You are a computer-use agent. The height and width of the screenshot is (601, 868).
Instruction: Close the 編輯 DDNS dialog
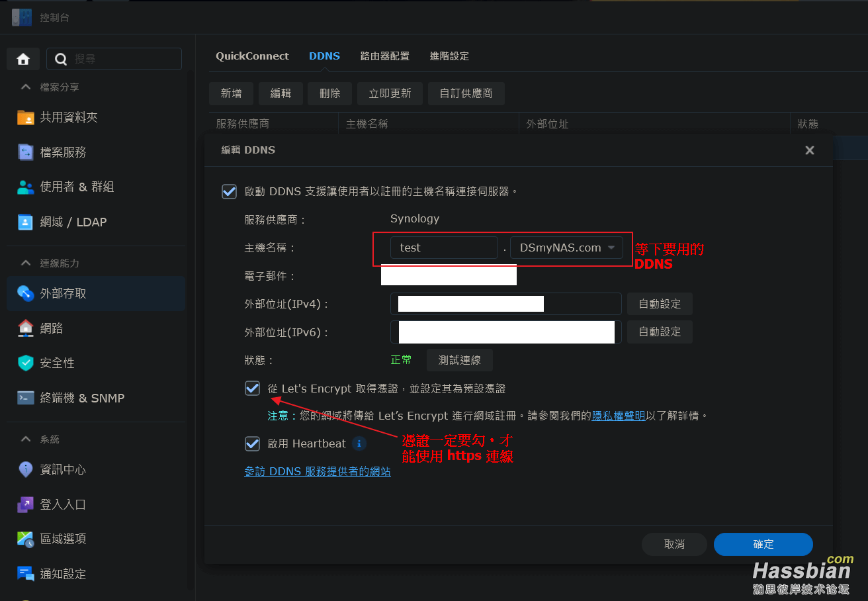click(809, 150)
